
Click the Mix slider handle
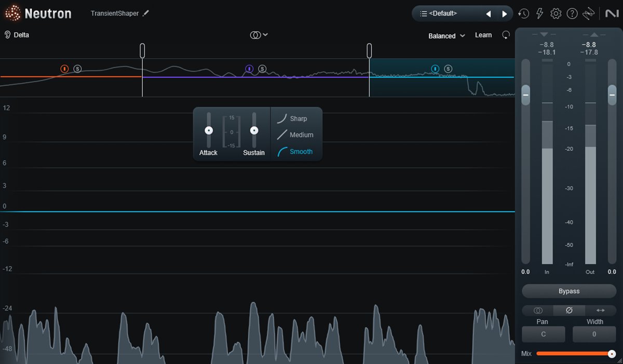click(x=612, y=354)
